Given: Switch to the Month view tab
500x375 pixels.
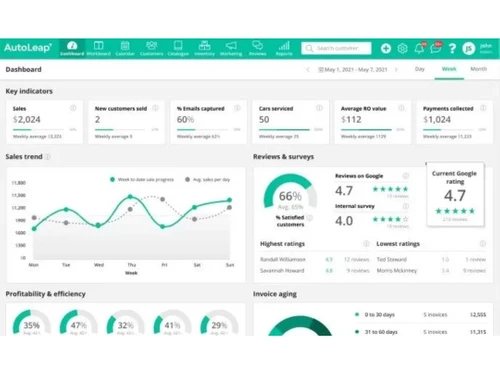Looking at the screenshot, I should click(478, 69).
